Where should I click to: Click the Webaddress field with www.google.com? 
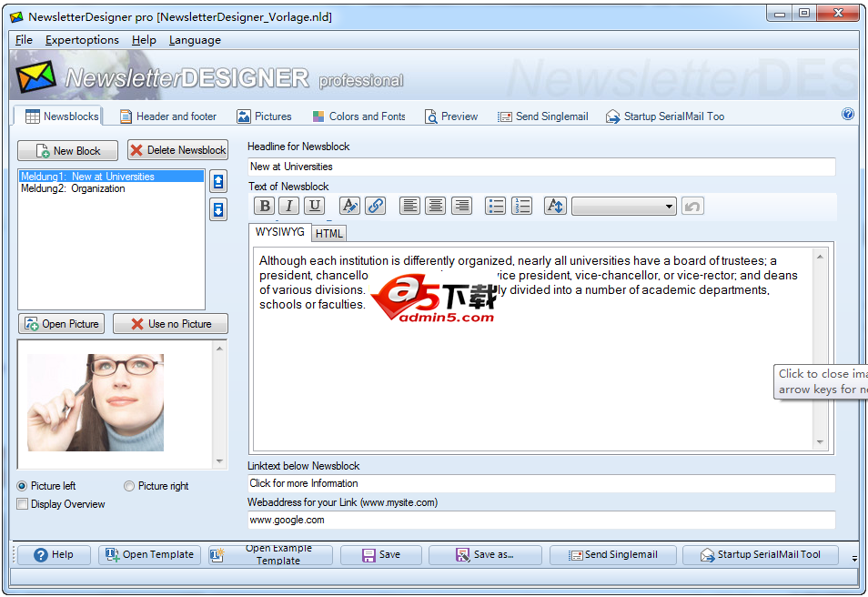(x=541, y=520)
